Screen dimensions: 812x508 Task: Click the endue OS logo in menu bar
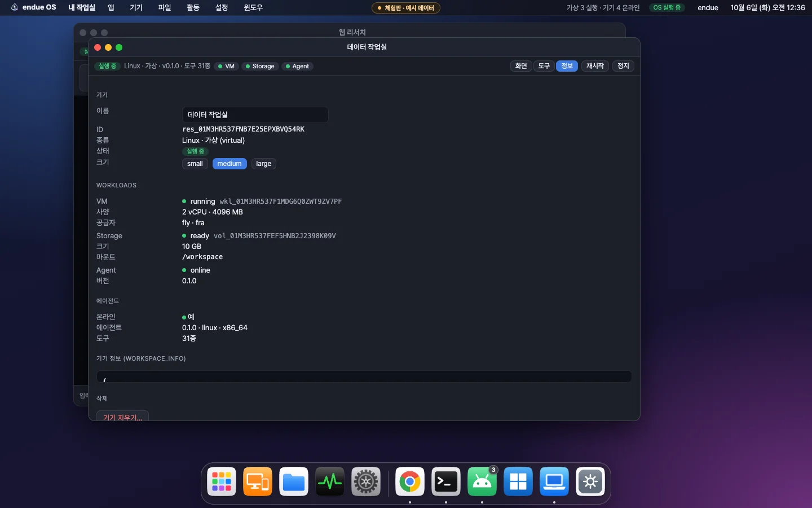pos(34,7)
